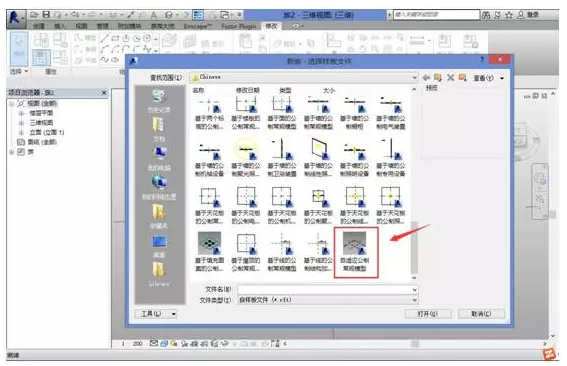Select 基于面的公制常规模型 template file
567x366 pixels.
point(282,112)
